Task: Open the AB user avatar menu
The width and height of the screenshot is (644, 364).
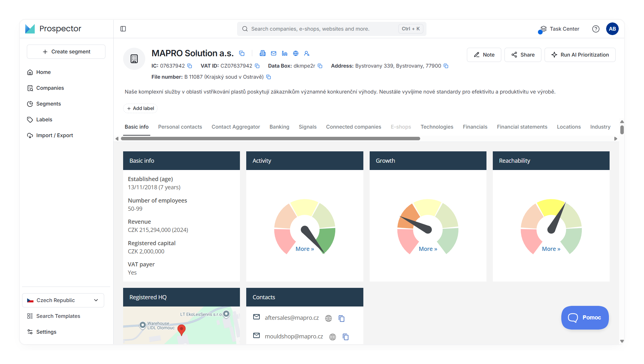Action: tap(612, 29)
